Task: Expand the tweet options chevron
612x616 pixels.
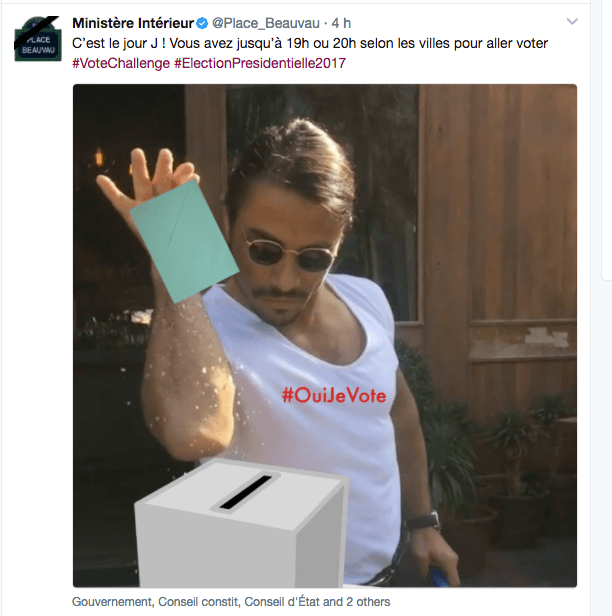Action: [572, 22]
